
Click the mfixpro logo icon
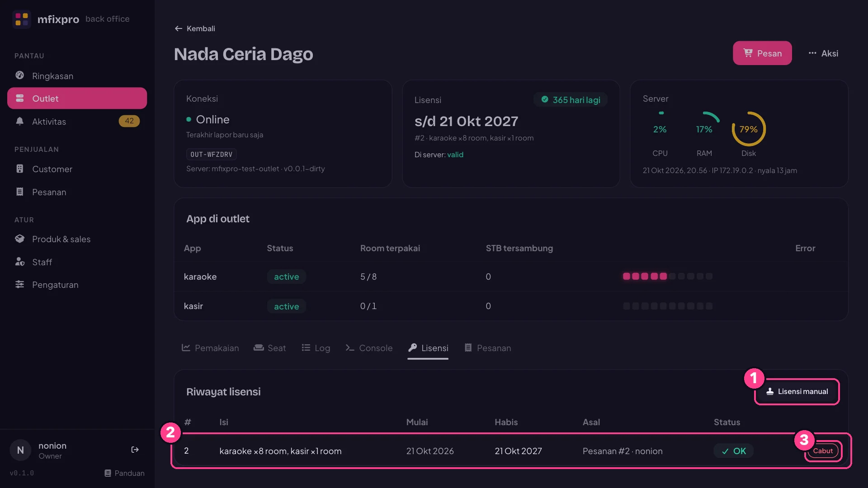(21, 19)
